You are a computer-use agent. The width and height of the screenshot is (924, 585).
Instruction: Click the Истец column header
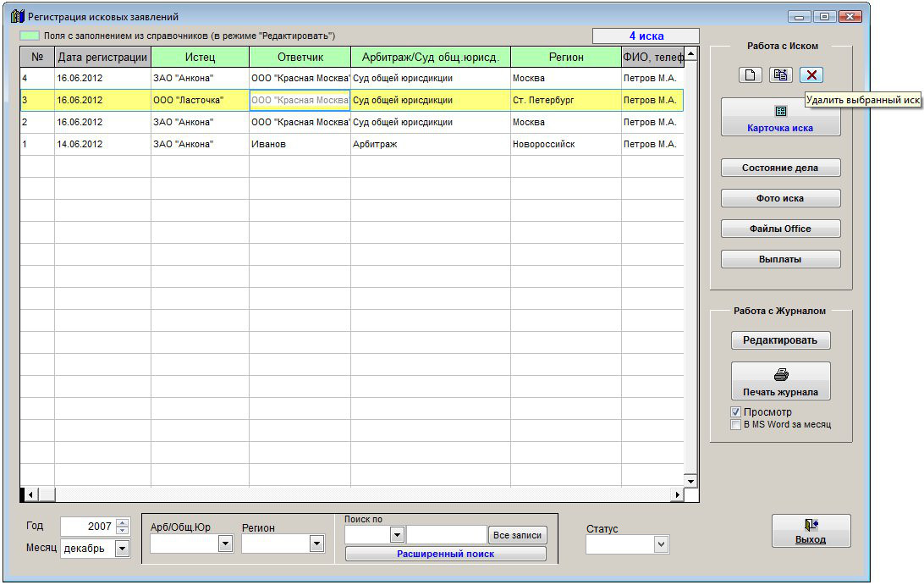[x=200, y=58]
